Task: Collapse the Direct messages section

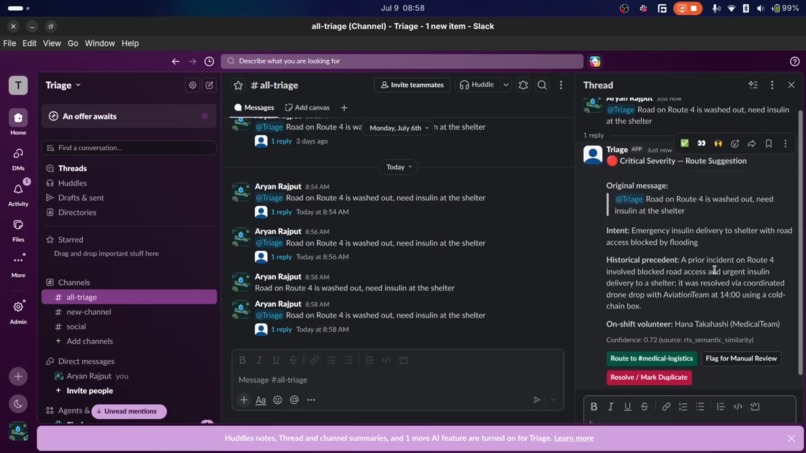Action: (x=86, y=361)
